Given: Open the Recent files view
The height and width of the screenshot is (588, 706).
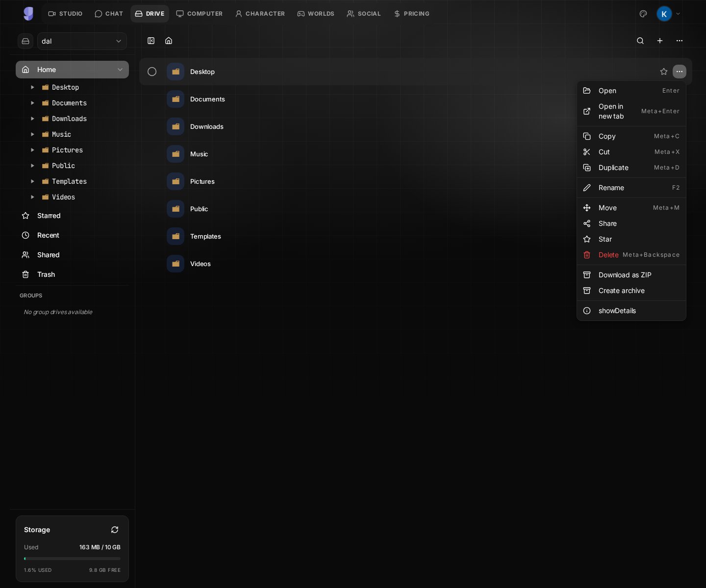Looking at the screenshot, I should coord(48,235).
